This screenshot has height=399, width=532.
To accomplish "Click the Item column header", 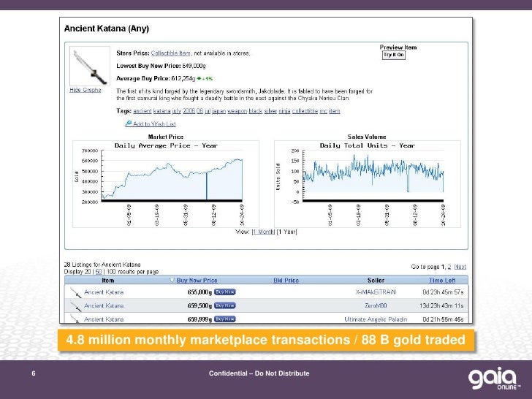I will [x=108, y=281].
